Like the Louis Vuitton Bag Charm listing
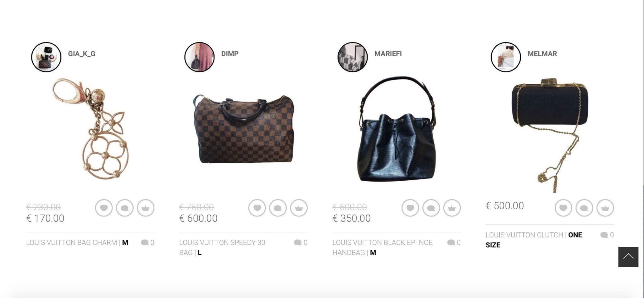The width and height of the screenshot is (644, 298). [x=104, y=208]
